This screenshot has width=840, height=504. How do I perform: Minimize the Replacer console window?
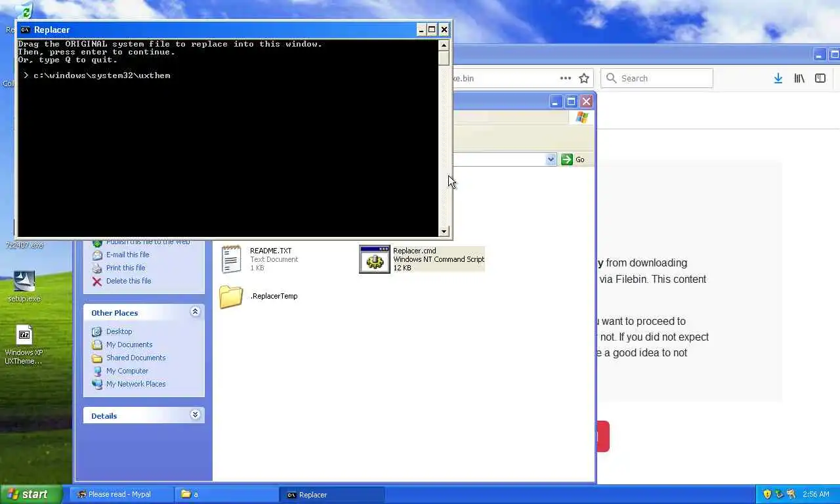point(421,30)
